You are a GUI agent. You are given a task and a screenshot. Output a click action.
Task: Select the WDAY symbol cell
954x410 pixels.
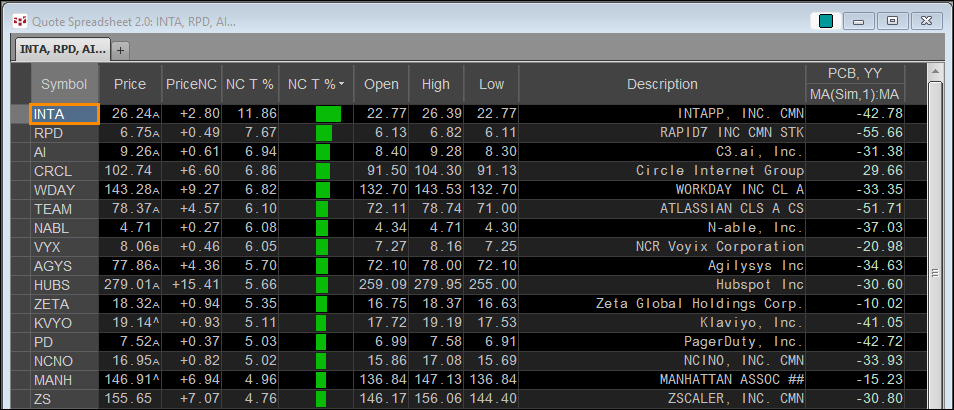65,190
